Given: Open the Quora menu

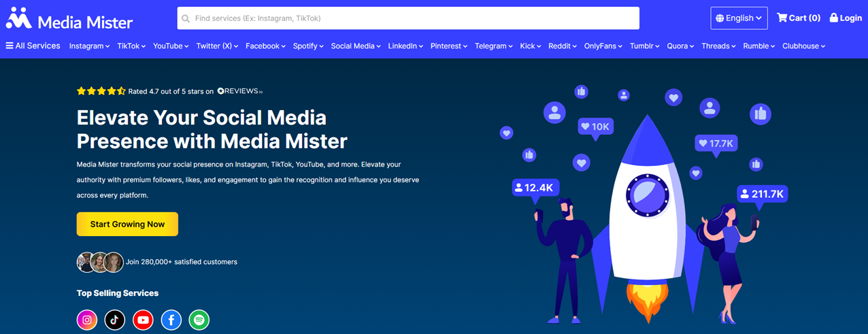Looking at the screenshot, I should pos(680,46).
